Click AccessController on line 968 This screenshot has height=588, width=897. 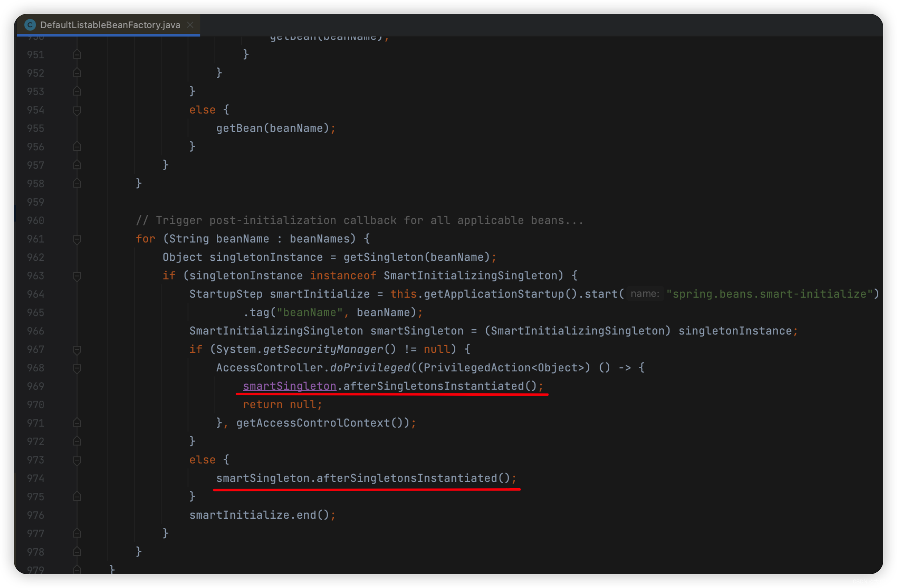pyautogui.click(x=269, y=368)
